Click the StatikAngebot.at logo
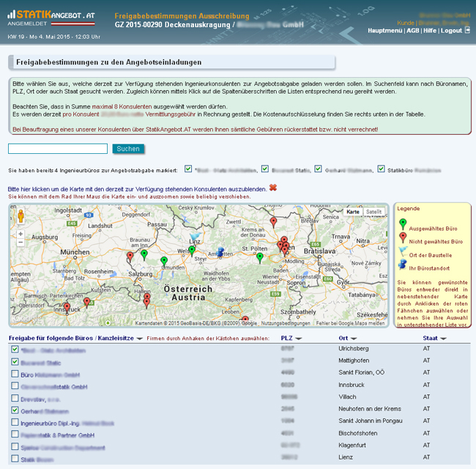Image resolution: width=476 pixels, height=469 pixels. 51,18
